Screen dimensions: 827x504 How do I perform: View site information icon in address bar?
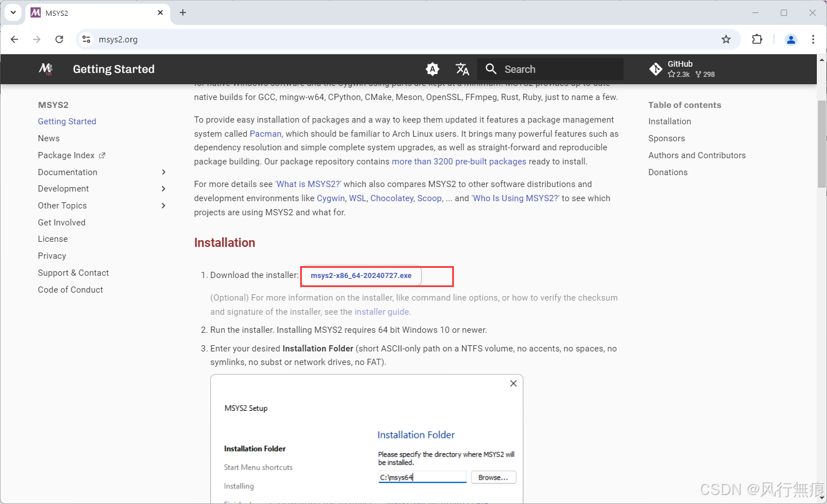[x=86, y=39]
